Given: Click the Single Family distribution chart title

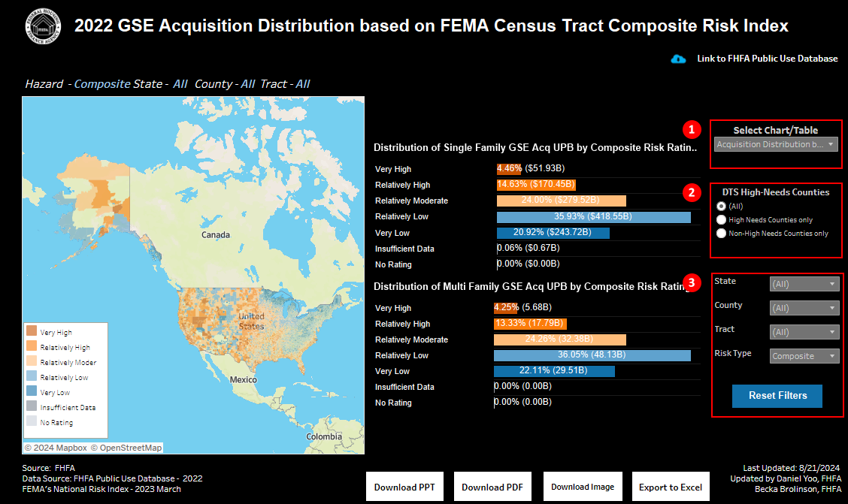Looking at the screenshot, I should coord(535,147).
